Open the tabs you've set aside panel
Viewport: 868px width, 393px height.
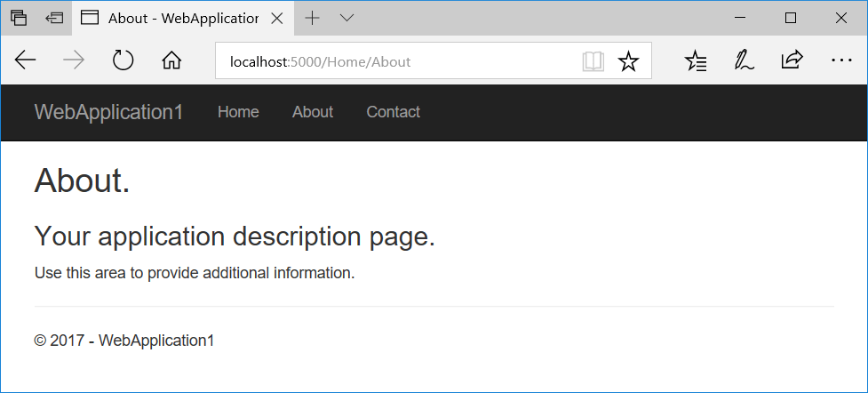pos(19,18)
